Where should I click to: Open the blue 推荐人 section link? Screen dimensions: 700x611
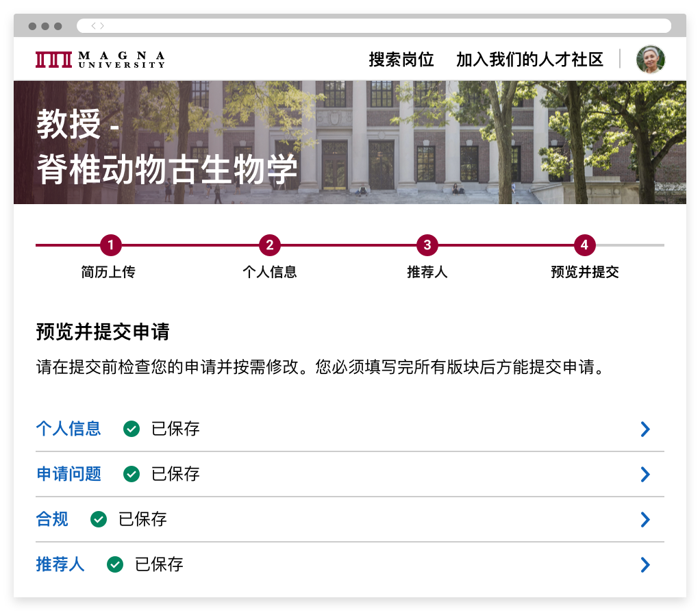click(x=60, y=564)
